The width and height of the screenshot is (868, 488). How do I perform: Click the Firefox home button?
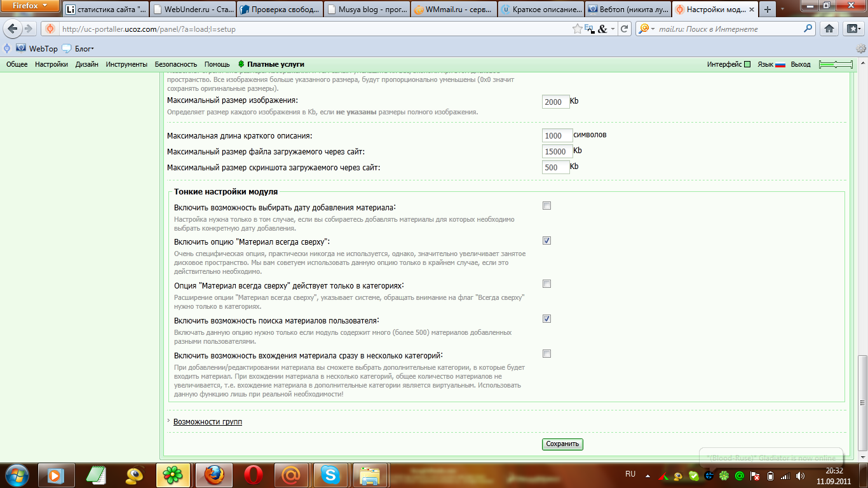[829, 29]
